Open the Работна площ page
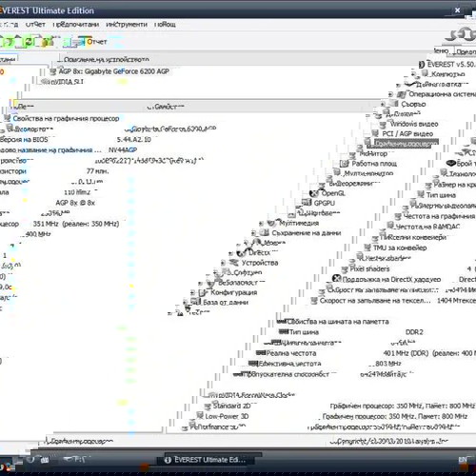Viewport: 476px width, 476px height. tap(374, 164)
